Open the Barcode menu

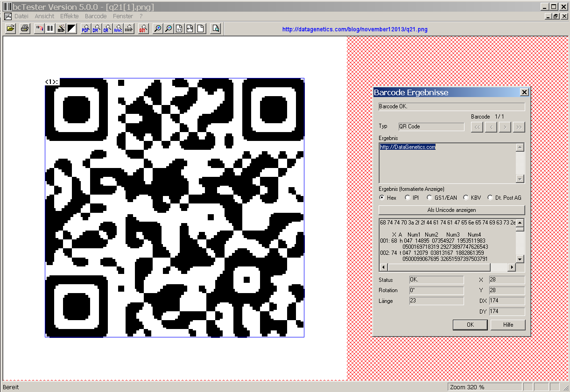click(x=96, y=16)
